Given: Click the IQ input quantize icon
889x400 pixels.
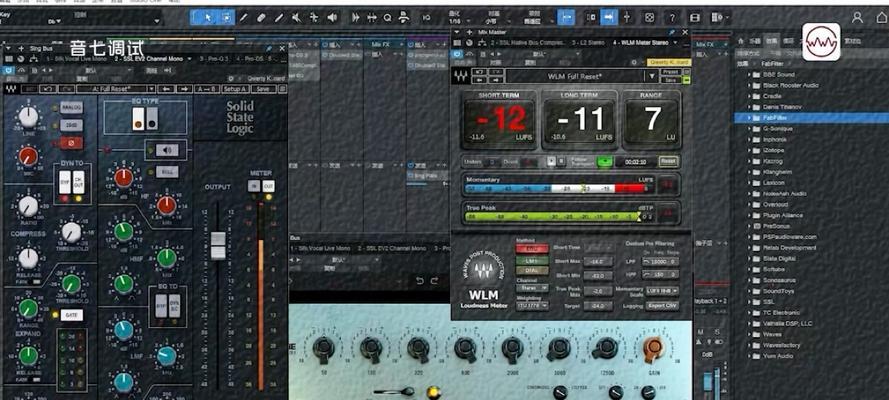Looking at the screenshot, I should (x=426, y=18).
